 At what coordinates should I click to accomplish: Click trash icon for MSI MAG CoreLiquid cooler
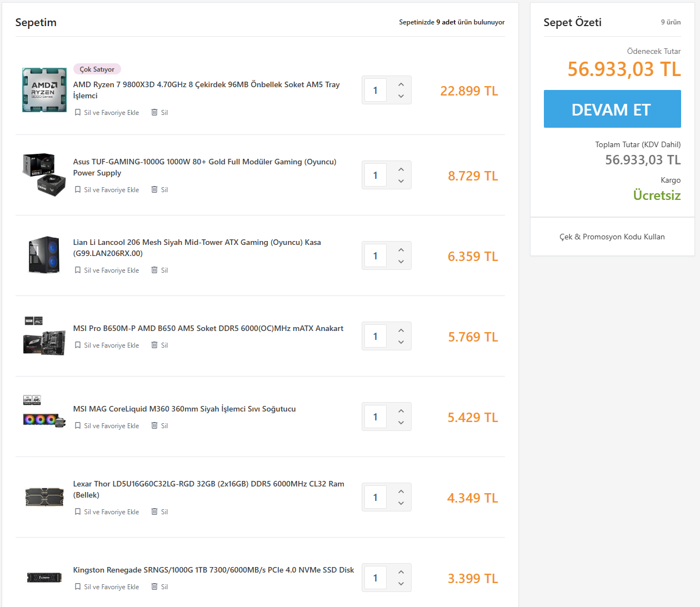pos(154,426)
